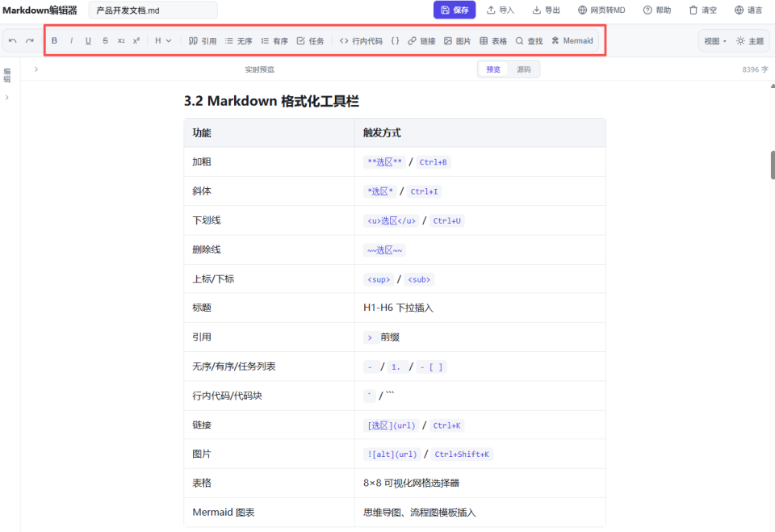The height and width of the screenshot is (532, 775).
Task: Click the 8396 字 word count
Action: (756, 69)
